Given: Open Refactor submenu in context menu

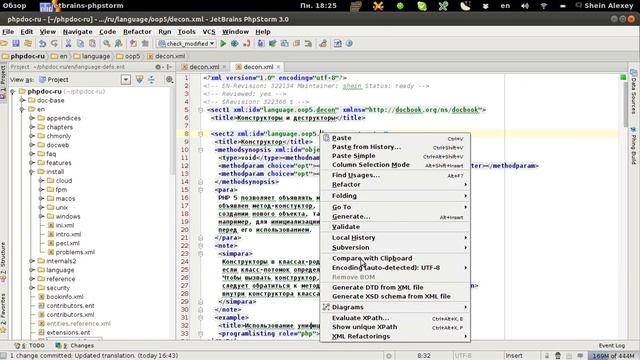Looking at the screenshot, I should click(x=395, y=184).
